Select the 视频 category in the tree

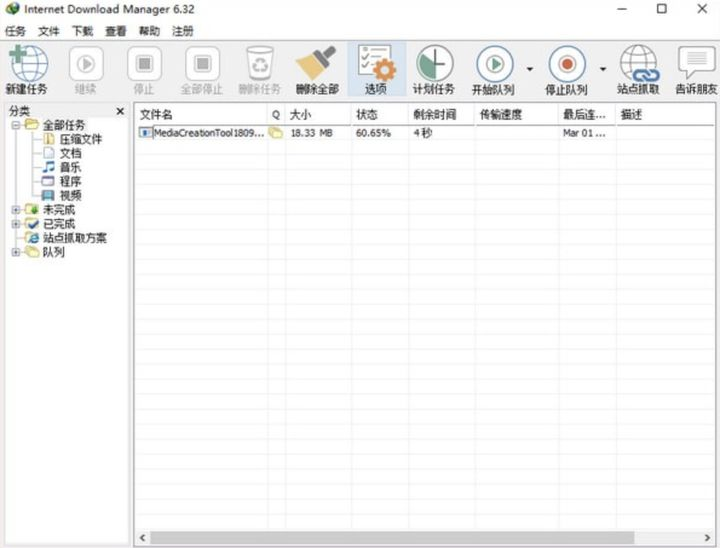coord(70,196)
